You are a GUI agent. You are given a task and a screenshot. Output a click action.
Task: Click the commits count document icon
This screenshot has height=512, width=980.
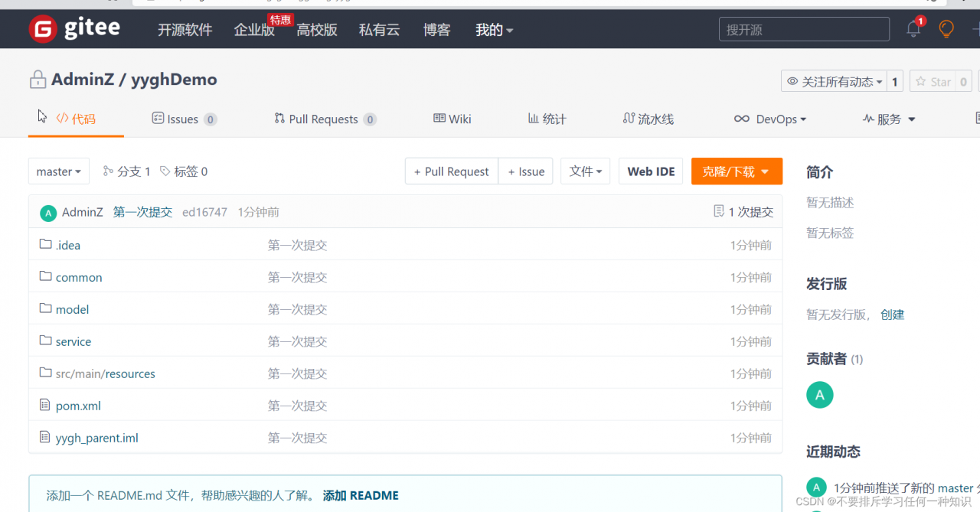coord(718,211)
